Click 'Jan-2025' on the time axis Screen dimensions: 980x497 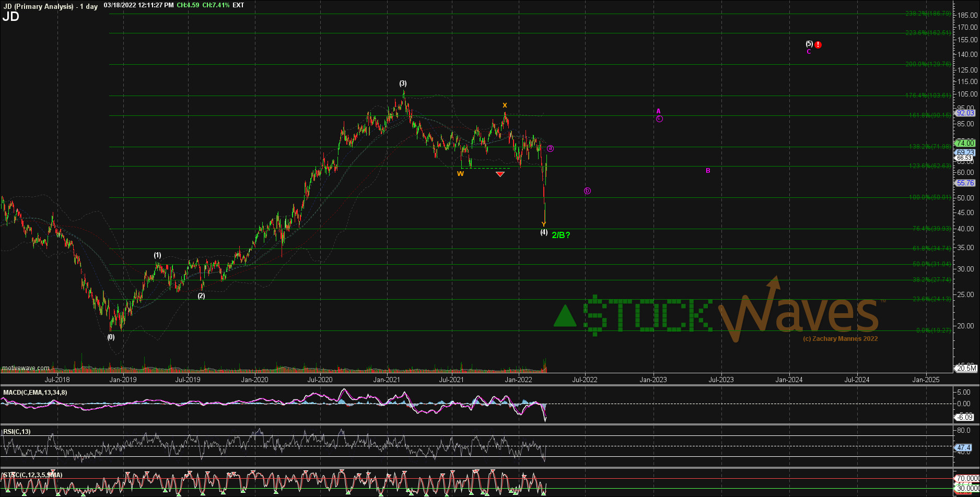[x=925, y=380]
